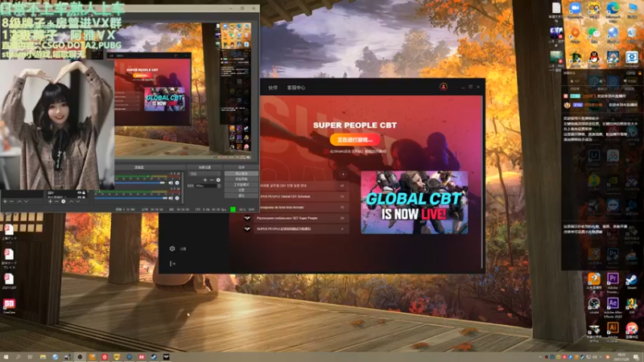The image size is (644, 362).
Task: Remove the scene transition in OBS
Action: (212, 179)
